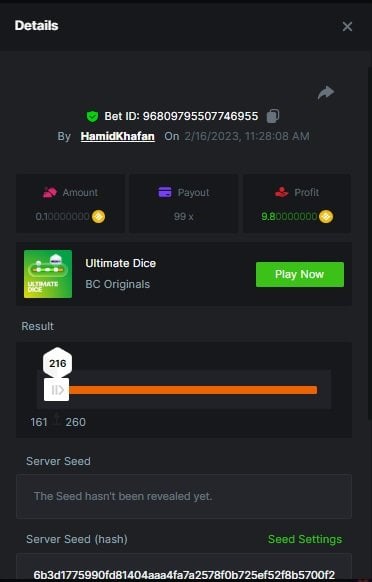The height and width of the screenshot is (582, 372).
Task: Click the orange result range bar
Action: [193, 390]
